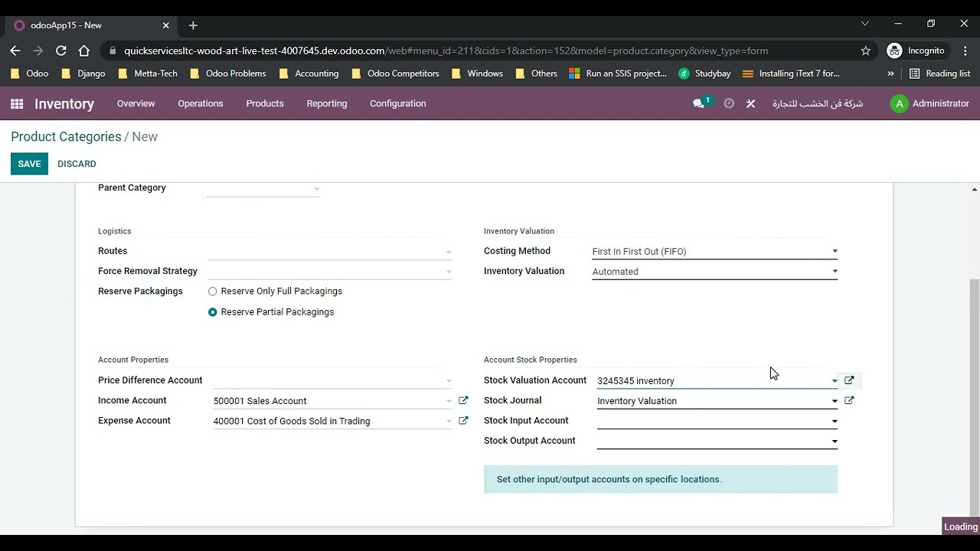The image size is (980, 551).
Task: Click the browser address bar URL
Action: (446, 51)
